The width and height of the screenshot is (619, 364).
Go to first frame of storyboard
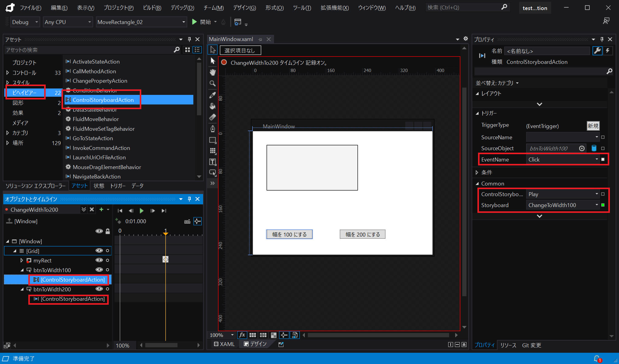tap(120, 210)
